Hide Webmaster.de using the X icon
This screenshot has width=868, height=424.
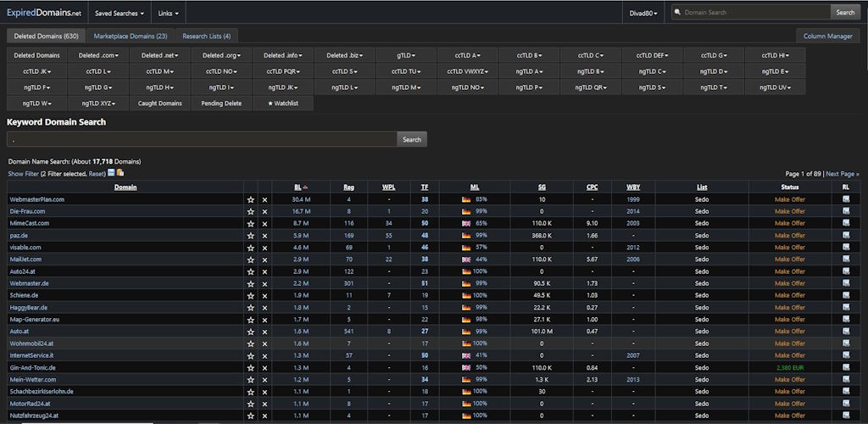tap(264, 284)
